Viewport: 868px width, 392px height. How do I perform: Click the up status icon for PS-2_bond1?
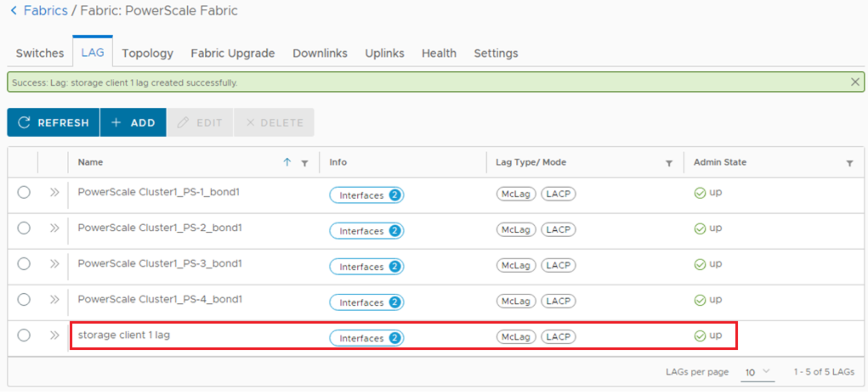click(700, 229)
